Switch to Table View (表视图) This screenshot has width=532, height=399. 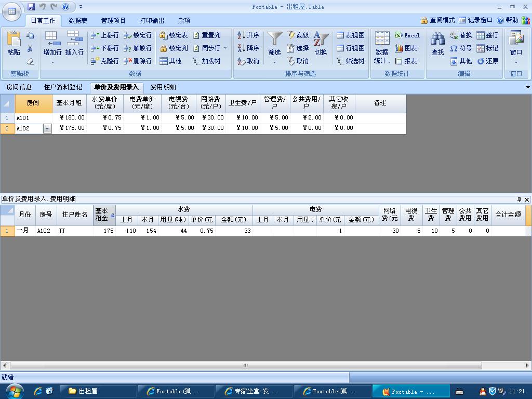pos(351,35)
